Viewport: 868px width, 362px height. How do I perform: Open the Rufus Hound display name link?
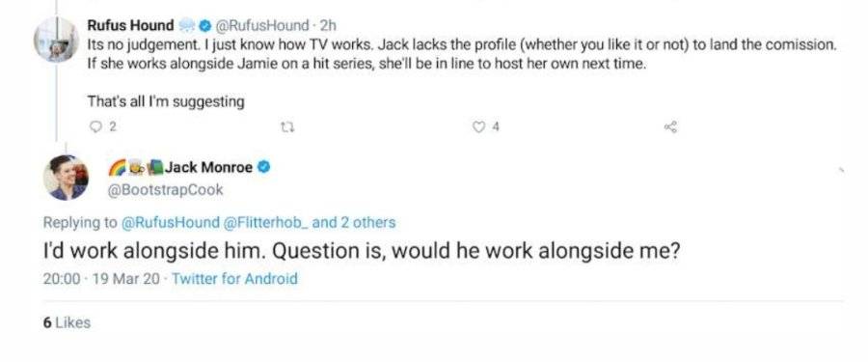pyautogui.click(x=130, y=25)
